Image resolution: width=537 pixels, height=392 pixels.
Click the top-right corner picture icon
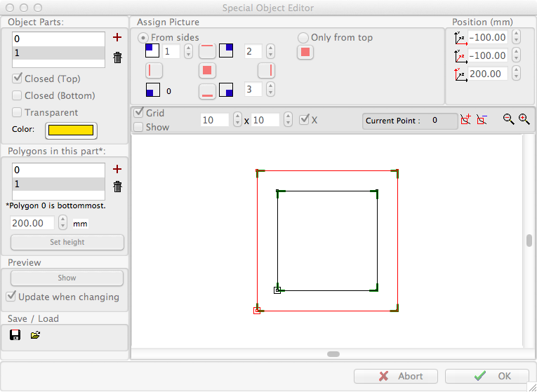point(226,50)
